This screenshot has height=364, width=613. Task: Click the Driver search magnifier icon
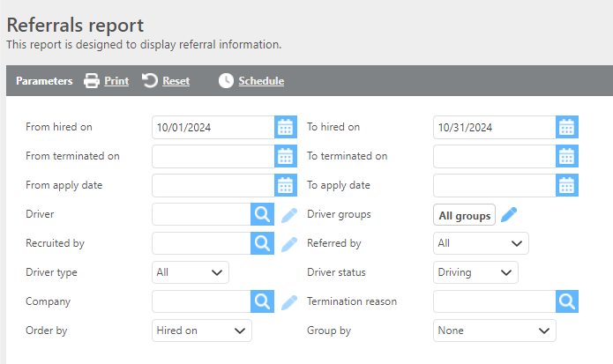[262, 214]
